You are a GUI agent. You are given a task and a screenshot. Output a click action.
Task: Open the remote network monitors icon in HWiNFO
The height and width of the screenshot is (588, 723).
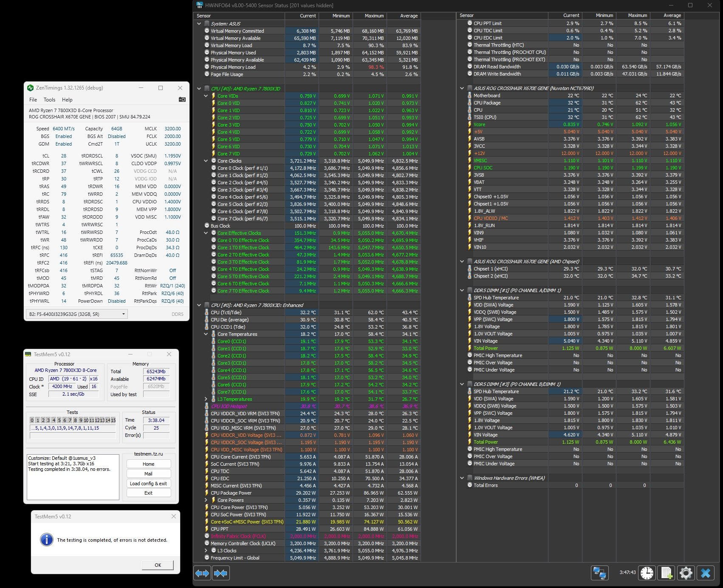599,573
